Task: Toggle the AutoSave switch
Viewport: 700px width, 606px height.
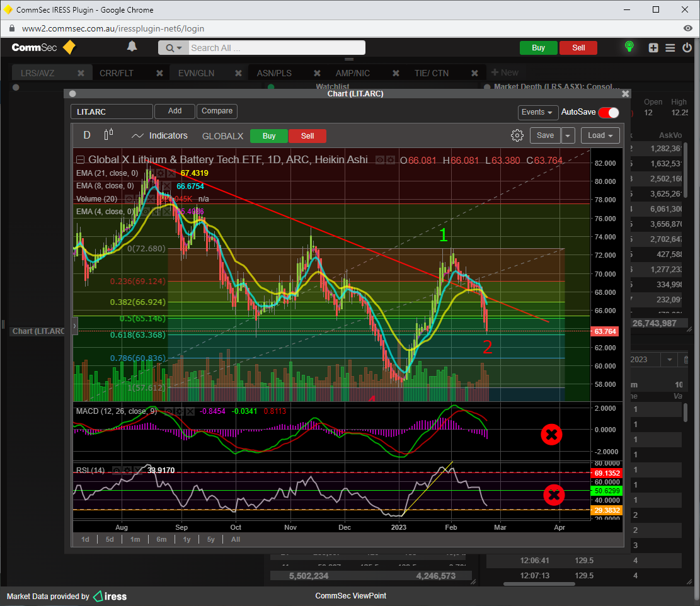Action: (609, 113)
